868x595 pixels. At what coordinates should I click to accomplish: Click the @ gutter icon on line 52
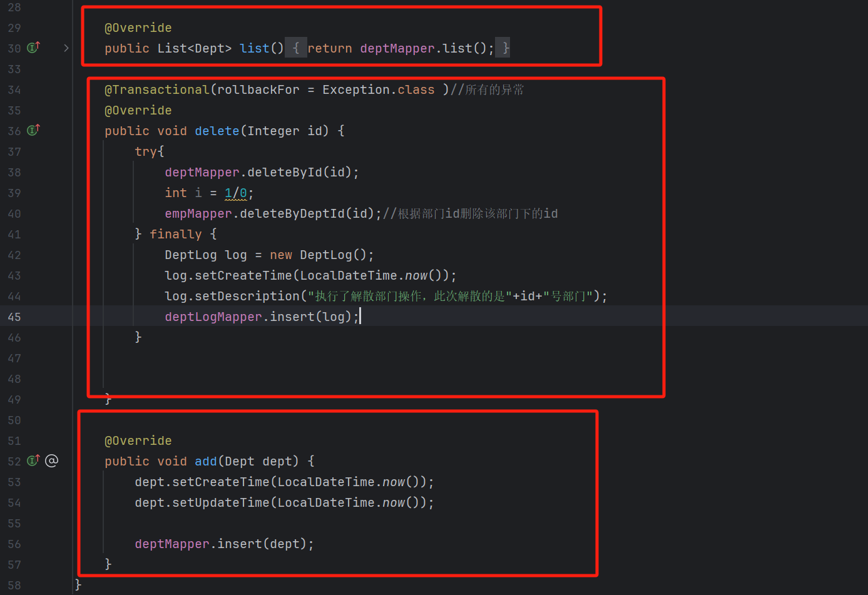tap(52, 461)
